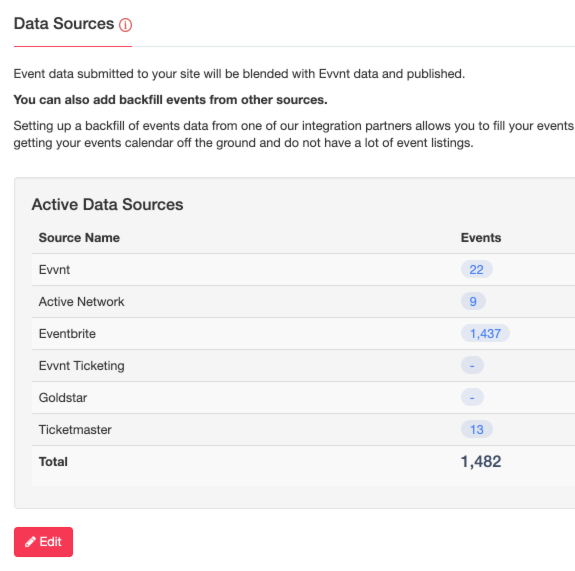Screen dimensions: 575x571
Task: Click the Source Name column header
Action: pos(79,238)
